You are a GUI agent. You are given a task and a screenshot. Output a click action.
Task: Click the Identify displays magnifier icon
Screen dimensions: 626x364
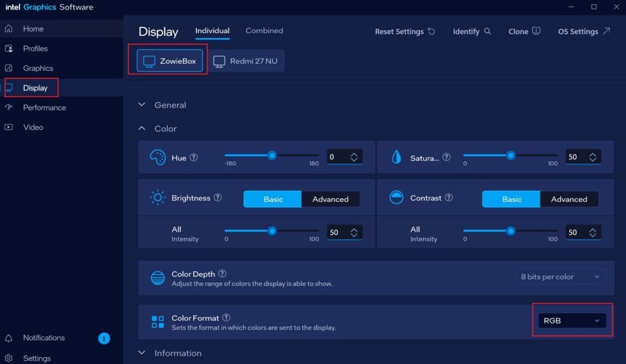point(488,31)
